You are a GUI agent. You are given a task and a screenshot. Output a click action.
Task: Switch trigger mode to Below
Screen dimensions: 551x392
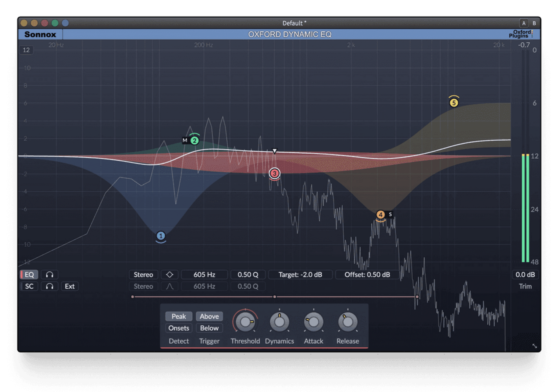click(209, 328)
